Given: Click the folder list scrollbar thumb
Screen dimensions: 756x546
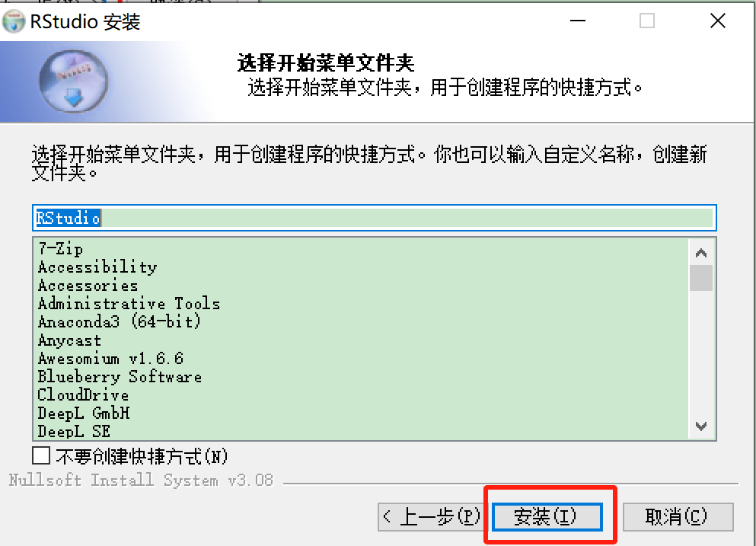Looking at the screenshot, I should (701, 278).
